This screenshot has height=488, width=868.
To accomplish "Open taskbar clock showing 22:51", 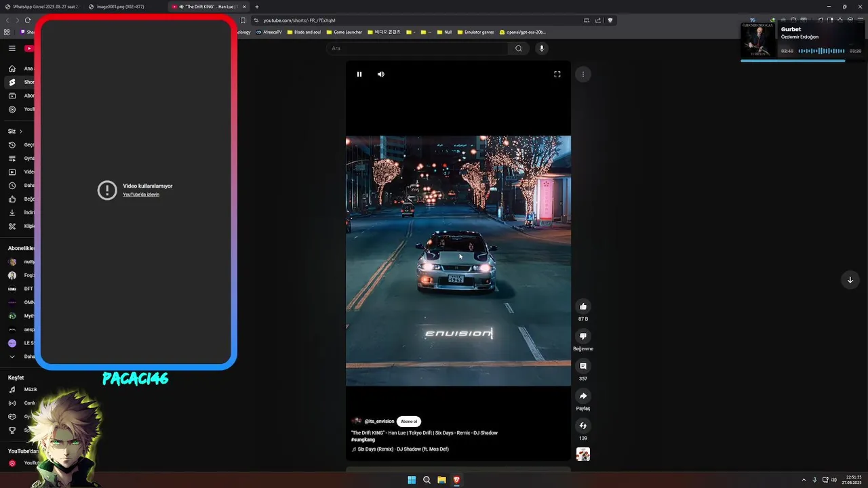I will tap(853, 480).
